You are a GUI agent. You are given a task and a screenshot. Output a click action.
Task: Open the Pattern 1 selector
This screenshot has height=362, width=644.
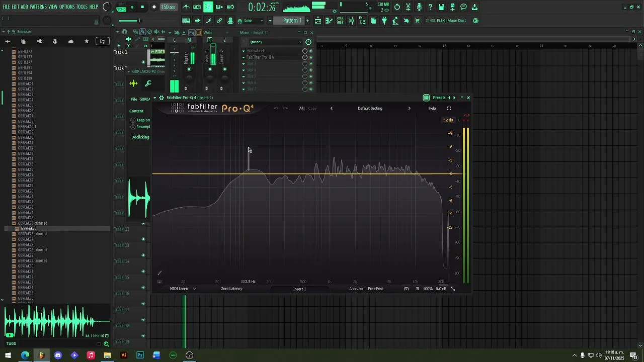tap(292, 21)
